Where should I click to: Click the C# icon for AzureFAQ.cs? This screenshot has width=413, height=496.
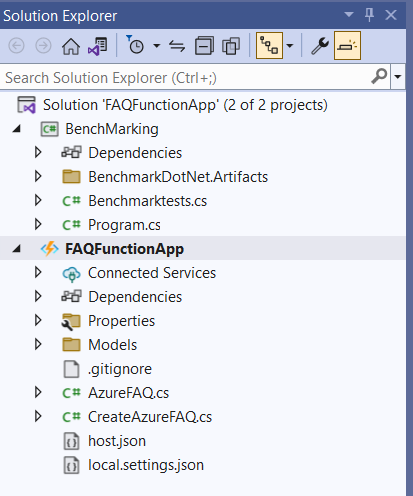[71, 393]
